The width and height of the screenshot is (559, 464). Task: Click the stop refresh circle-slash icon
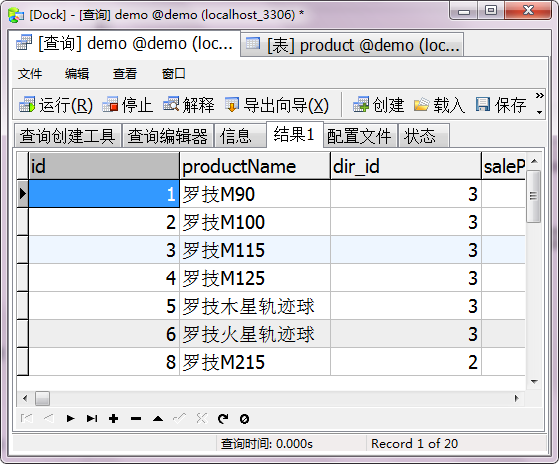click(245, 419)
